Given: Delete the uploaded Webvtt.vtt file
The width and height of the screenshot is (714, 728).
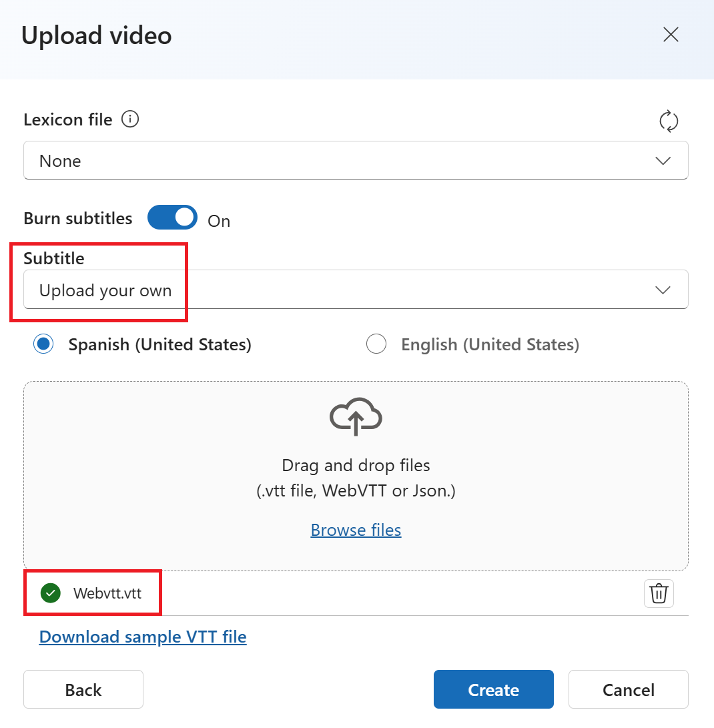Looking at the screenshot, I should coord(659,593).
